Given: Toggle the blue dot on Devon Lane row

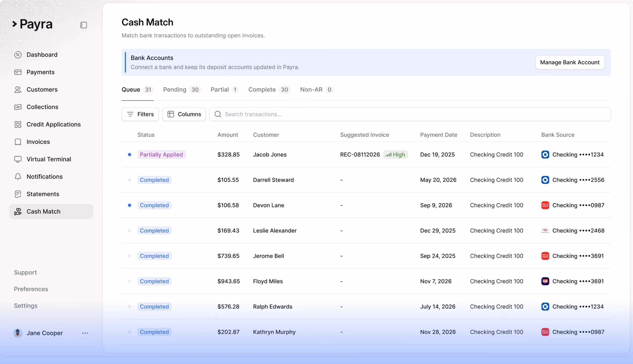Looking at the screenshot, I should point(129,205).
